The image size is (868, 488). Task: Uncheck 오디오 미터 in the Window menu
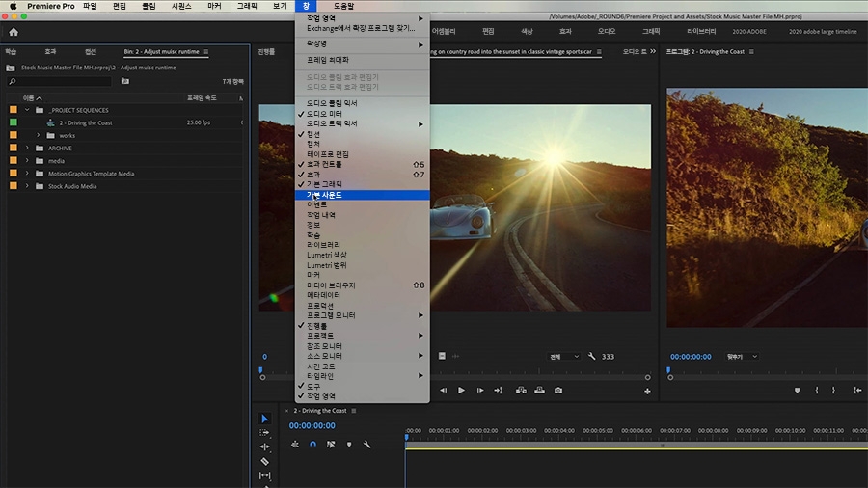(323, 114)
